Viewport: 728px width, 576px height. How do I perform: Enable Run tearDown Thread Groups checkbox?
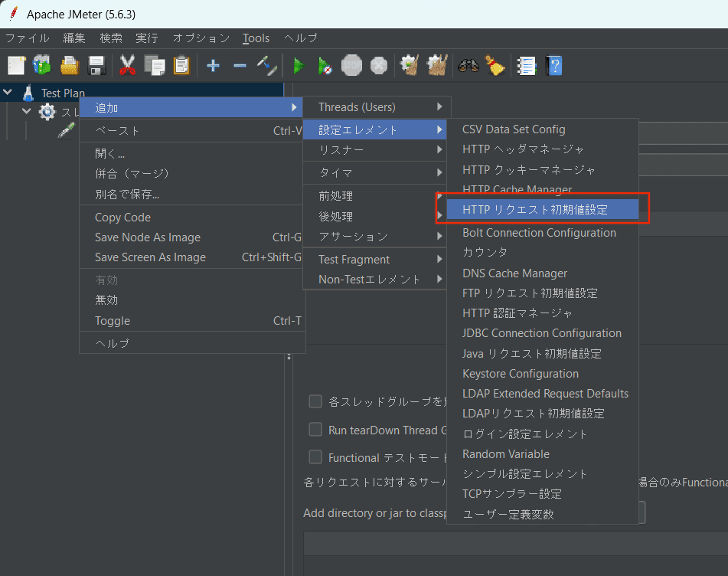[x=315, y=429]
